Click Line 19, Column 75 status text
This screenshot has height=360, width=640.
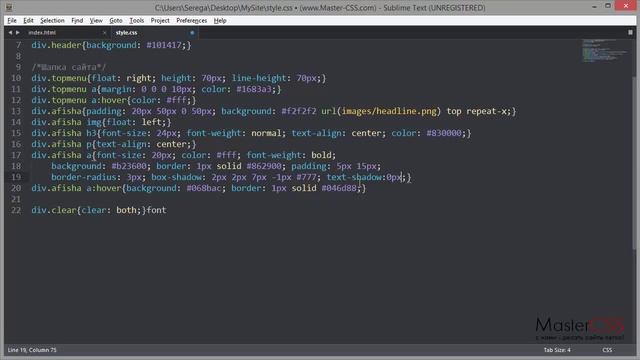click(x=32, y=350)
